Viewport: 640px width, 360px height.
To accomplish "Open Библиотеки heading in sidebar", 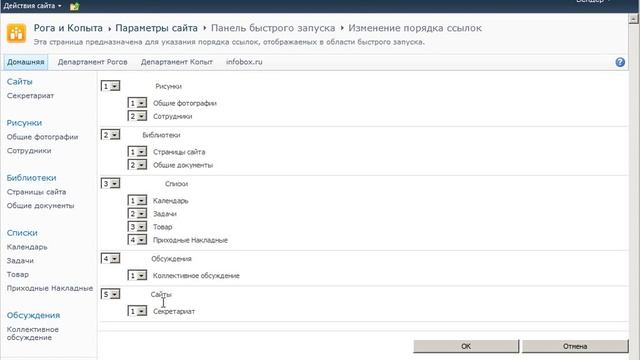I will coord(31,178).
